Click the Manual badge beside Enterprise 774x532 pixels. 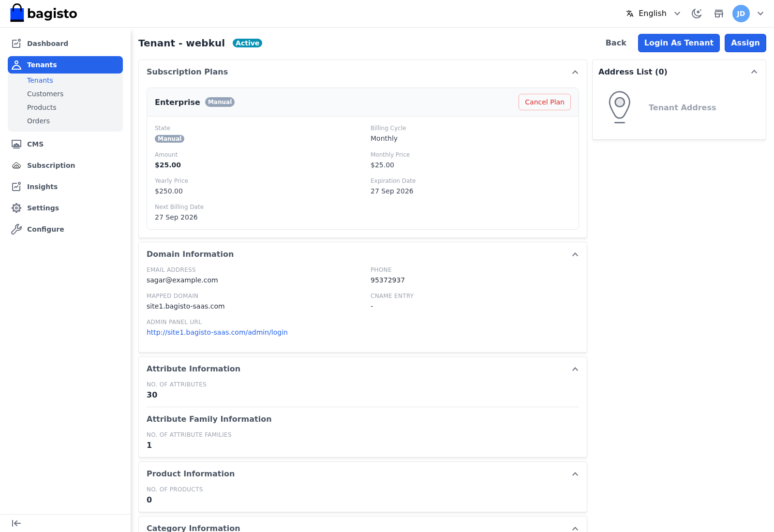tap(220, 102)
